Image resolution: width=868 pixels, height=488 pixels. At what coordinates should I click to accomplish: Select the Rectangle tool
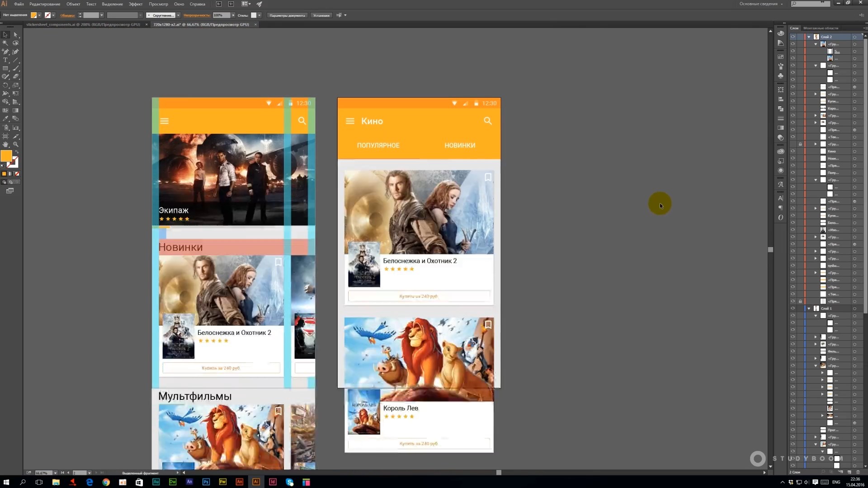(x=5, y=68)
